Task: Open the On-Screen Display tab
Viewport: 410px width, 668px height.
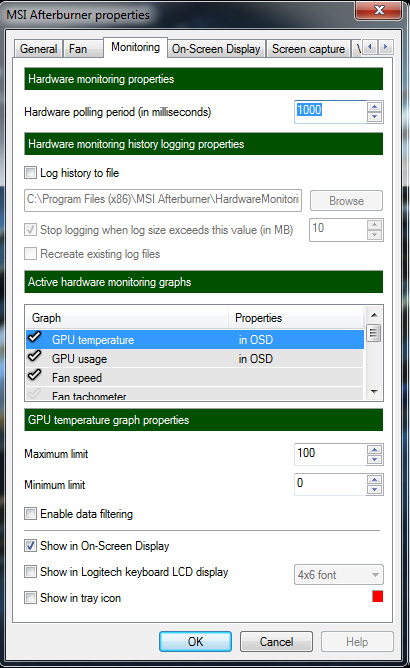Action: coord(216,49)
